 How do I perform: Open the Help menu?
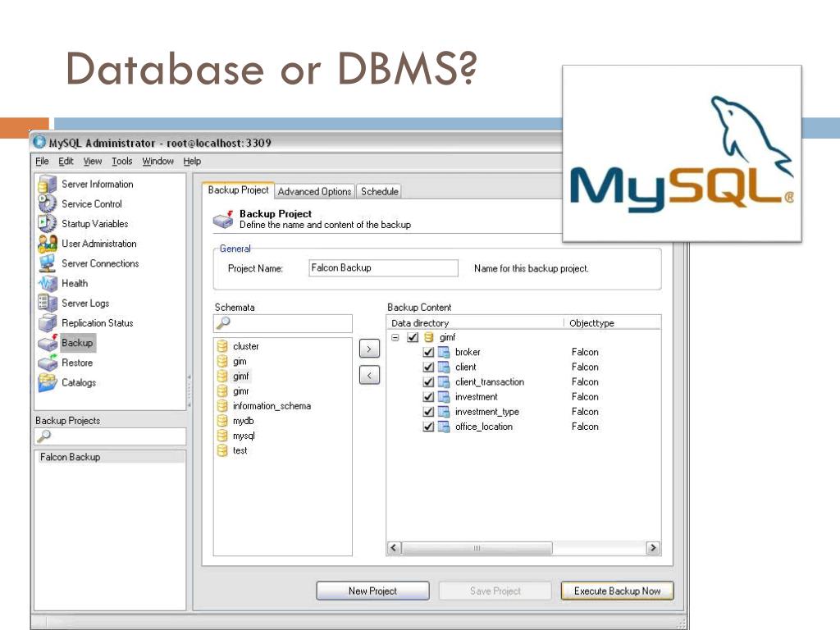(192, 162)
